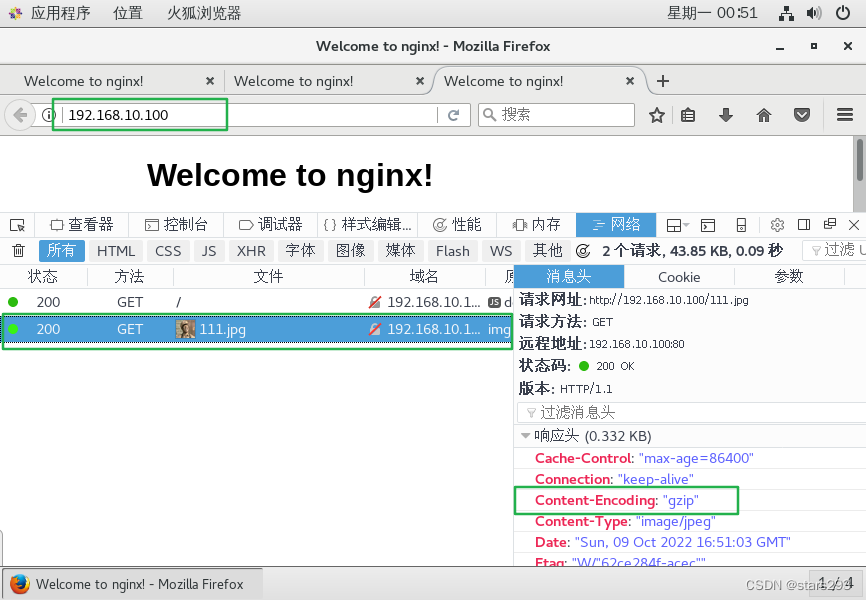Open the devtools frame selector dropdown
The height and width of the screenshot is (600, 866).
coord(678,225)
